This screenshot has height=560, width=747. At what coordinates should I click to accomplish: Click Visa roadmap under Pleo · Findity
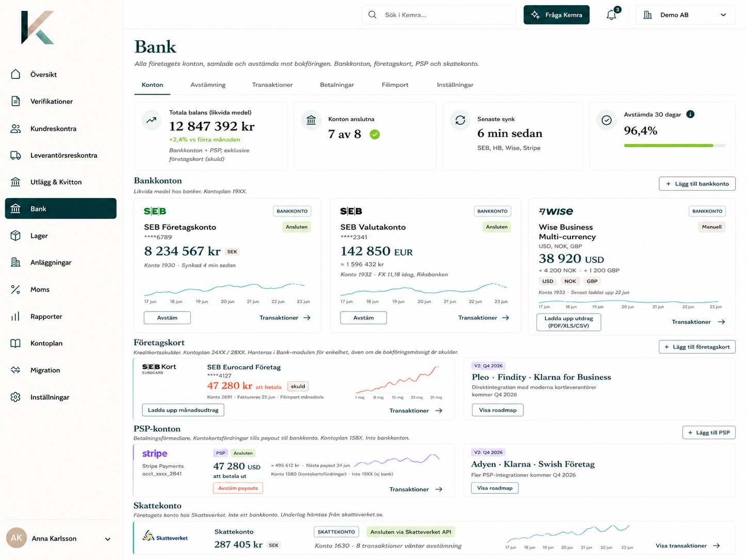(x=498, y=410)
